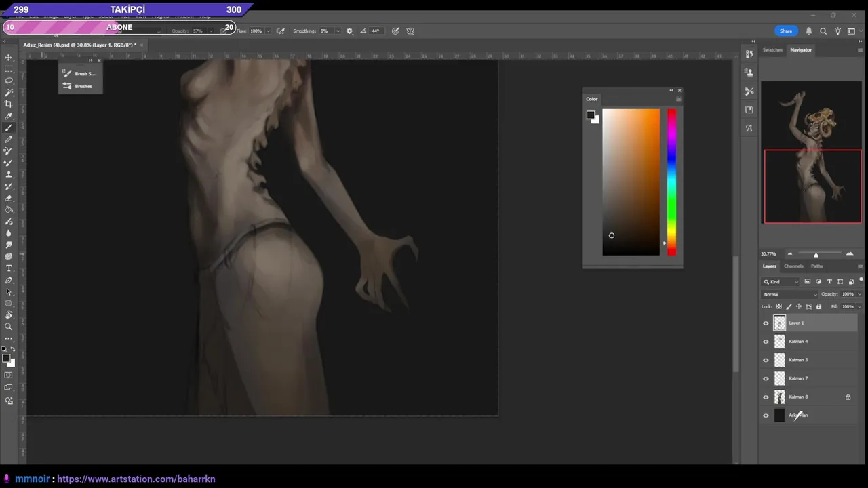The width and height of the screenshot is (868, 488).
Task: Switch to the Layers tab
Action: 769,266
